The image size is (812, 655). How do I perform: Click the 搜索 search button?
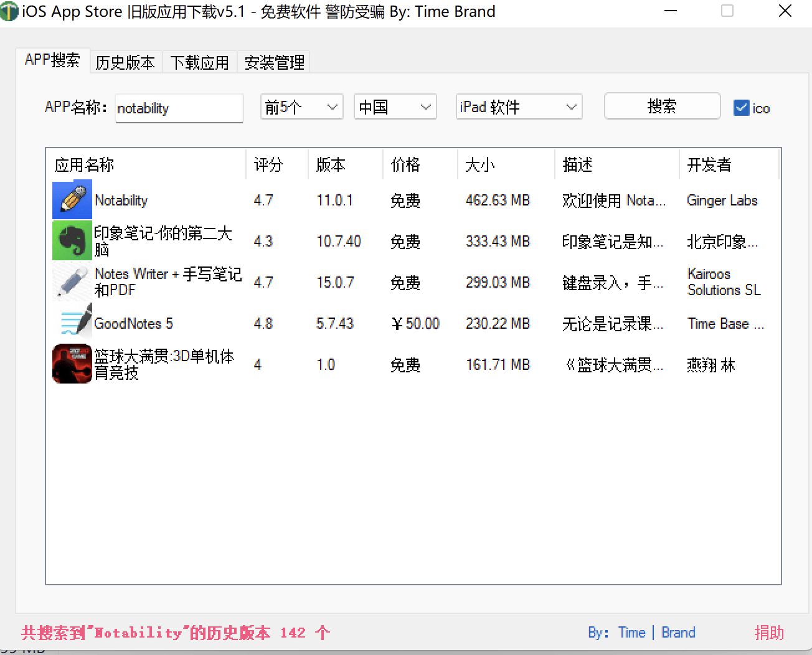tap(662, 106)
